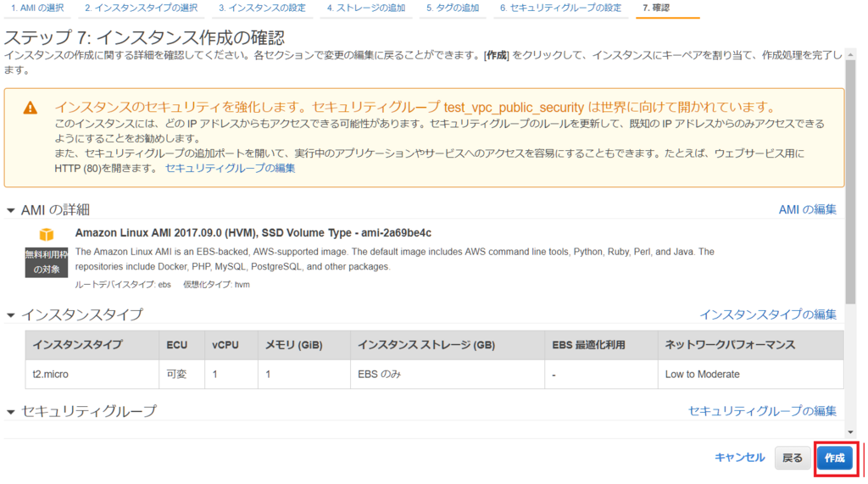Click the Low to Moderate cell
Image resolution: width=868 pixels, height=484 pixels.
click(x=751, y=375)
